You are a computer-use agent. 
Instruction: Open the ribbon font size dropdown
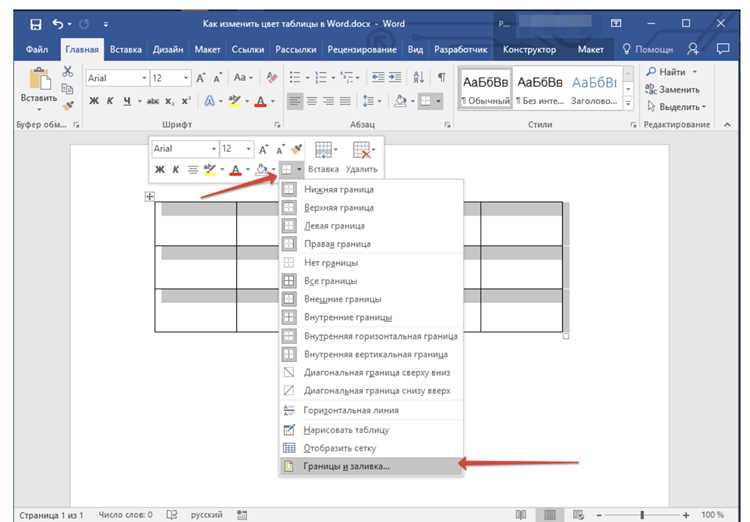[186, 78]
